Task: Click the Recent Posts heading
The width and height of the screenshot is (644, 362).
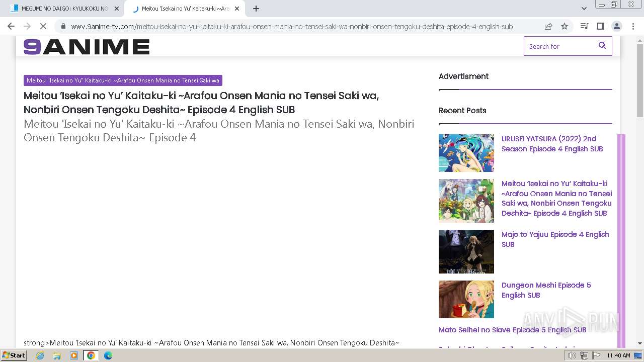Action: click(462, 111)
